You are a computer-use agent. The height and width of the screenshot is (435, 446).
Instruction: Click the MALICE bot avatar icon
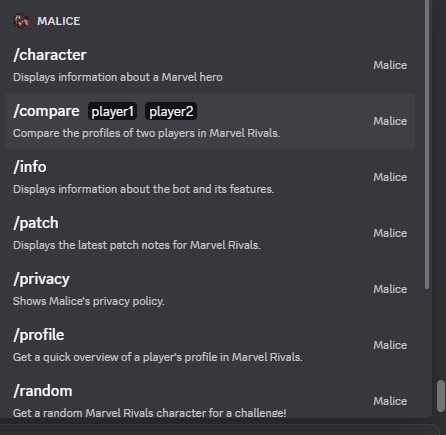[21, 21]
